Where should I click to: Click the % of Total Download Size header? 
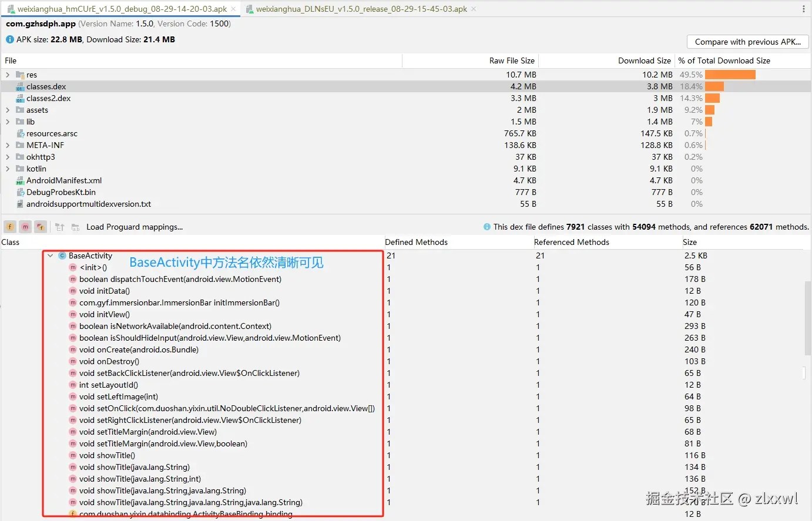pos(743,60)
